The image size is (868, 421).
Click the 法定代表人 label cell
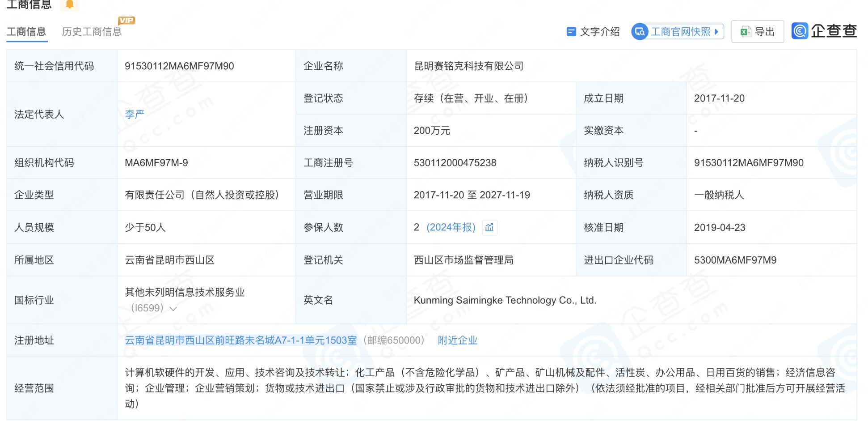point(62,115)
